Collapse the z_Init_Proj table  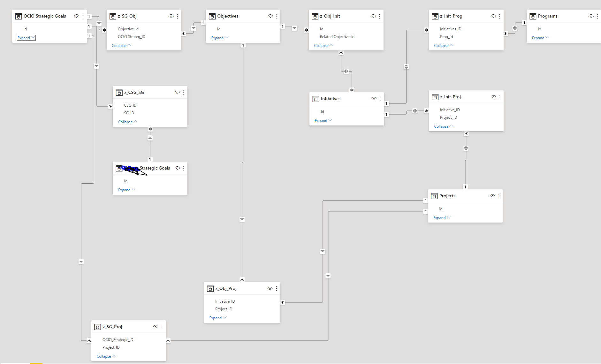[444, 126]
